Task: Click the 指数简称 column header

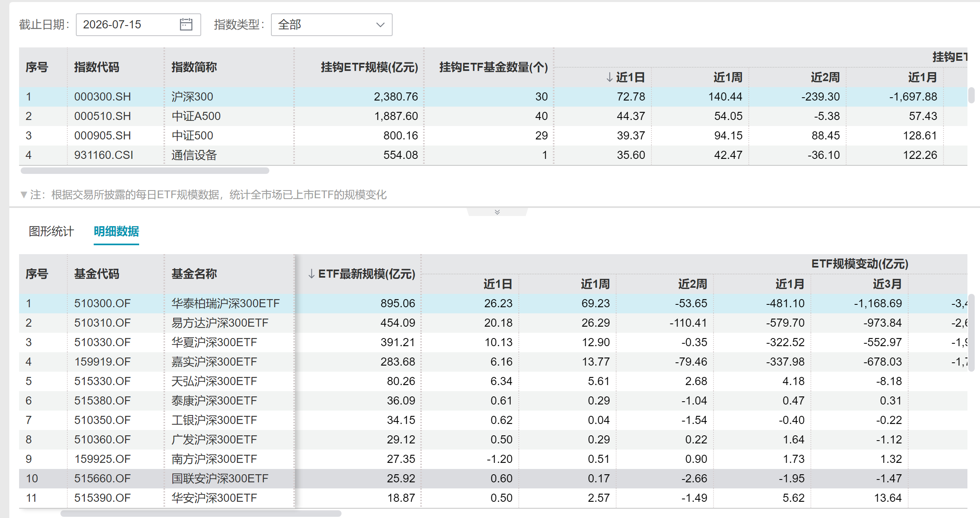Action: [x=194, y=67]
